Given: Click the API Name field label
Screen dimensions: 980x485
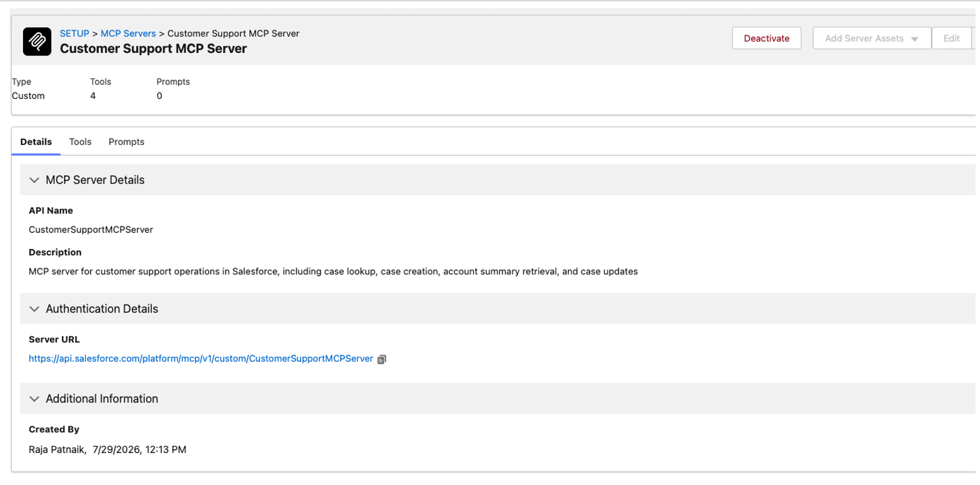Looking at the screenshot, I should pyautogui.click(x=51, y=211).
